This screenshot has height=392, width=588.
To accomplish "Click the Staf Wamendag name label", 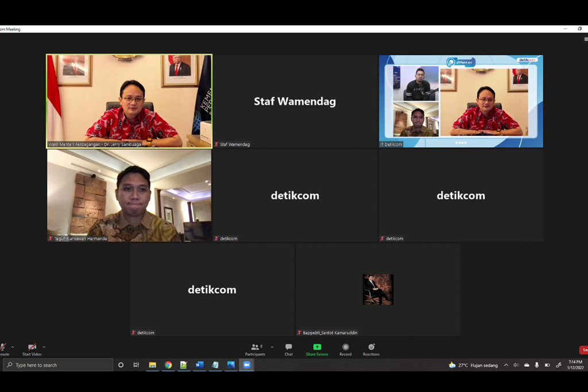I will 235,144.
